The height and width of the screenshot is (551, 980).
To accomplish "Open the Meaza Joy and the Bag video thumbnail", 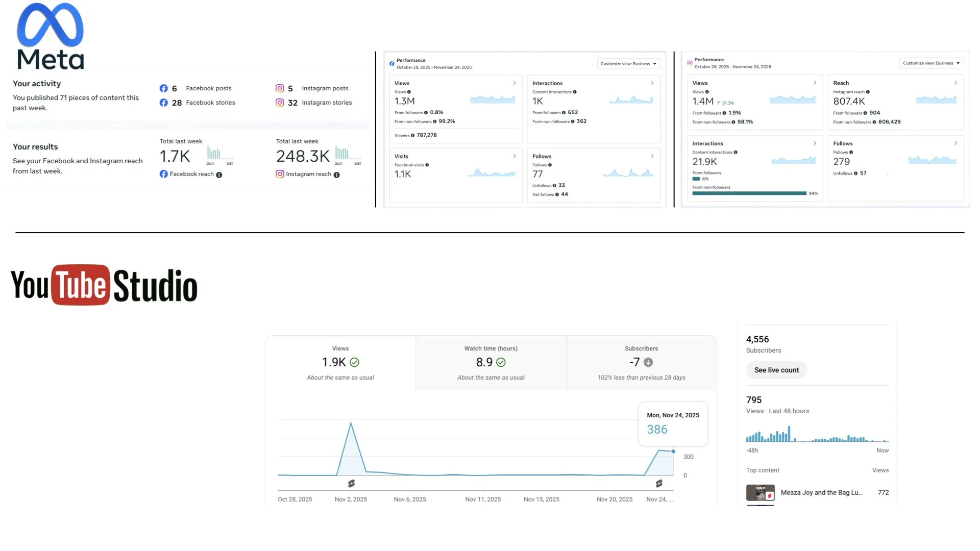I will 760,493.
